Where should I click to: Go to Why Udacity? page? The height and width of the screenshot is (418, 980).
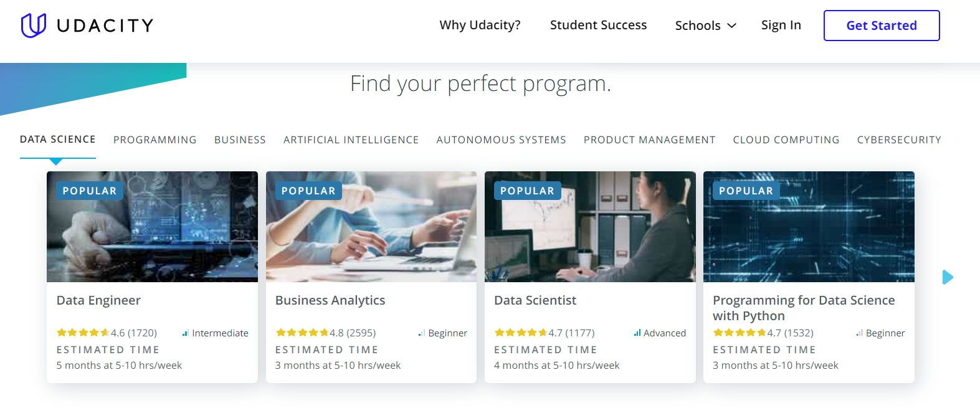(480, 25)
